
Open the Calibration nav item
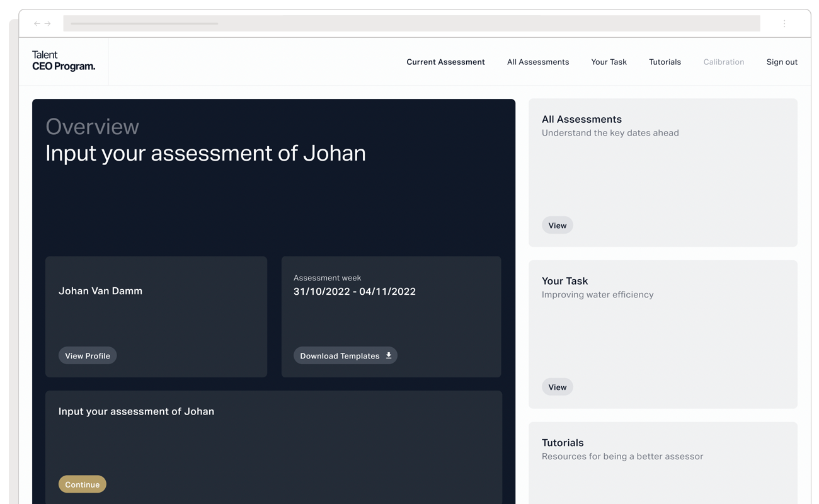[x=723, y=62]
